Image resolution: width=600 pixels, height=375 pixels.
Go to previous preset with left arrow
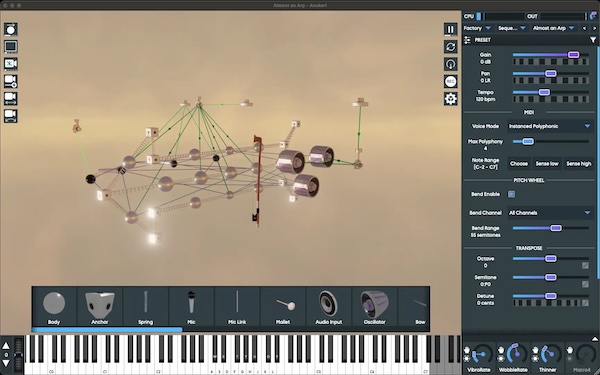[x=584, y=28]
